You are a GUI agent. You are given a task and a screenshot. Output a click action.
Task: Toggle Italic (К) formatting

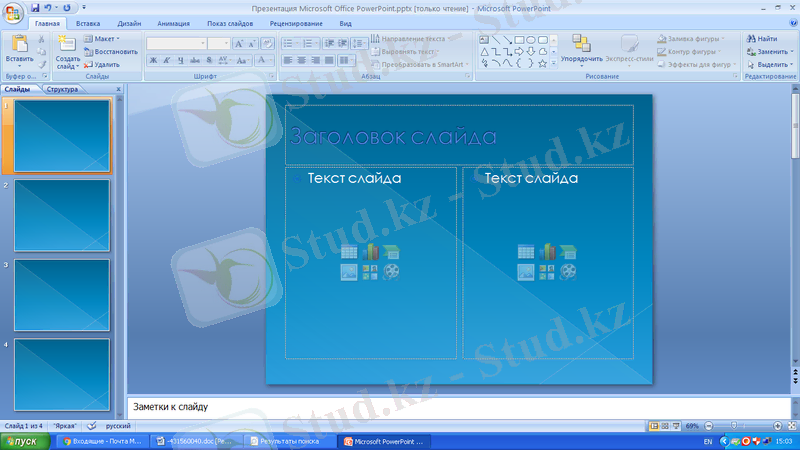(167, 60)
